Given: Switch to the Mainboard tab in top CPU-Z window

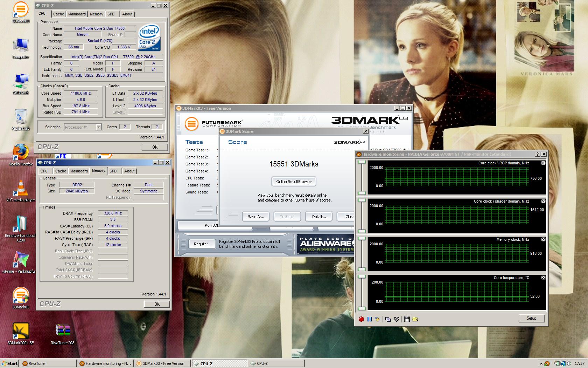Looking at the screenshot, I should pos(77,14).
